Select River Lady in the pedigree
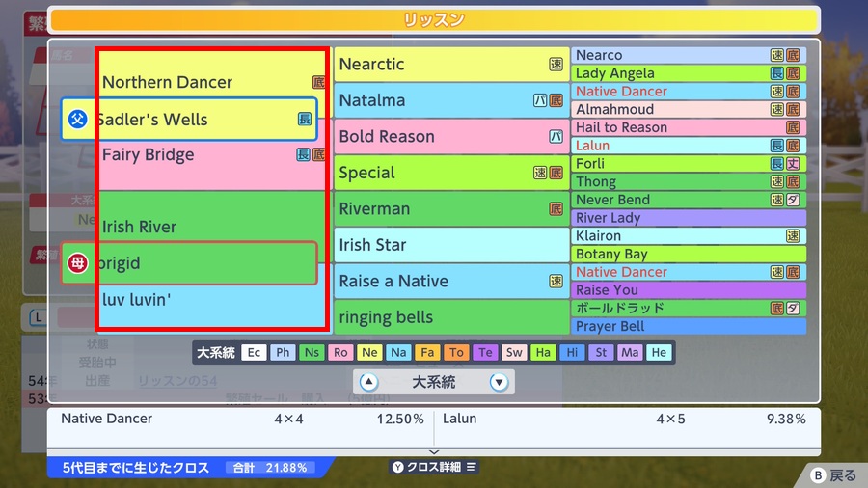868x488 pixels. pyautogui.click(x=689, y=218)
